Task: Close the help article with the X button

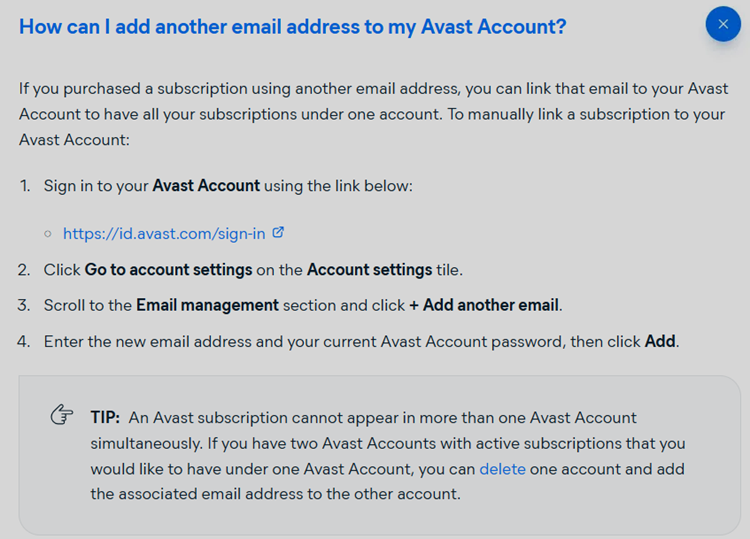Action: 723,24
